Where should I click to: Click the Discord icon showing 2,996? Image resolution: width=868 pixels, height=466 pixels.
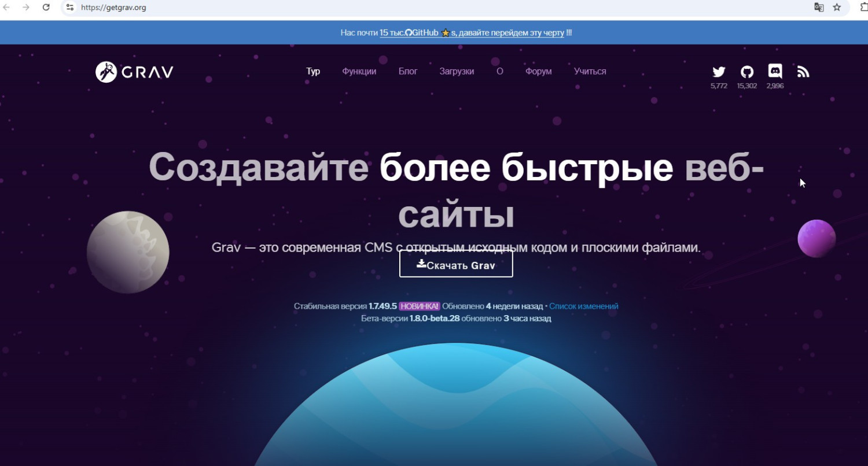click(775, 72)
